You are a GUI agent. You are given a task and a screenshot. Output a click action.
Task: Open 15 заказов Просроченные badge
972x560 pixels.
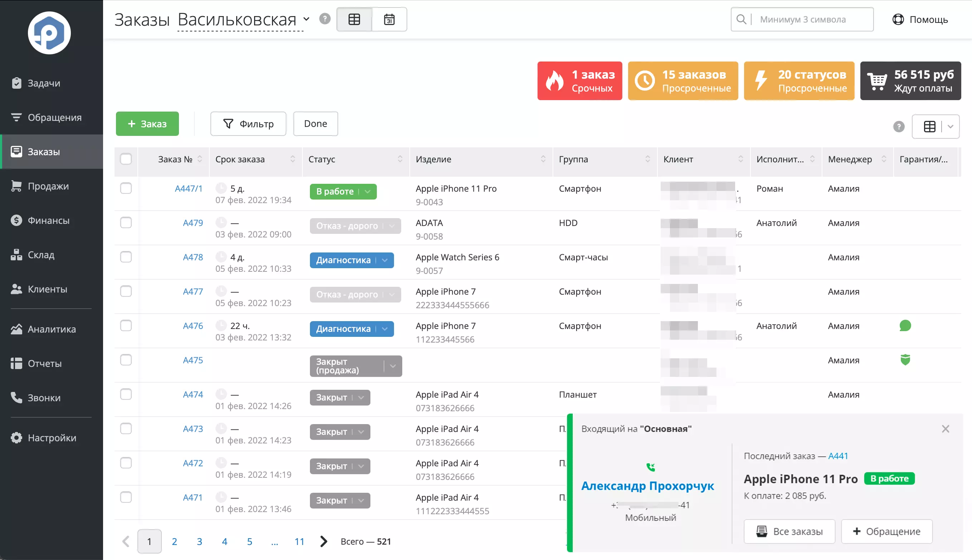tap(683, 81)
